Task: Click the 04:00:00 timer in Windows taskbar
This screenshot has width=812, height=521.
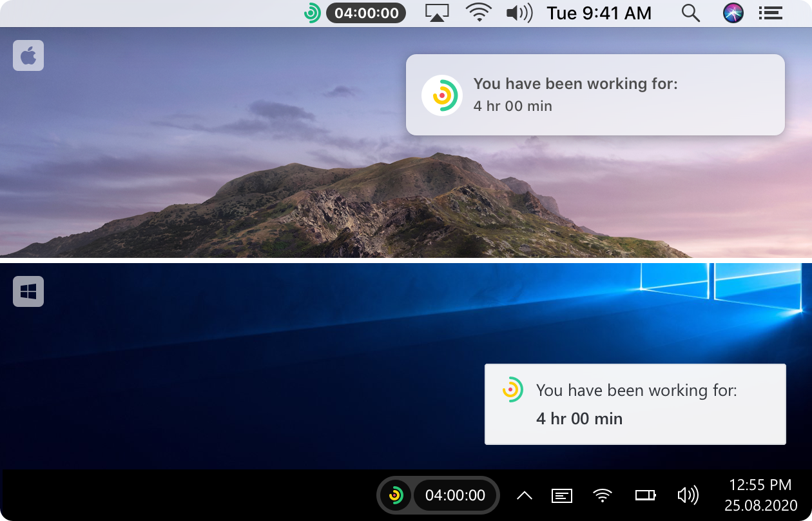Action: (x=455, y=495)
